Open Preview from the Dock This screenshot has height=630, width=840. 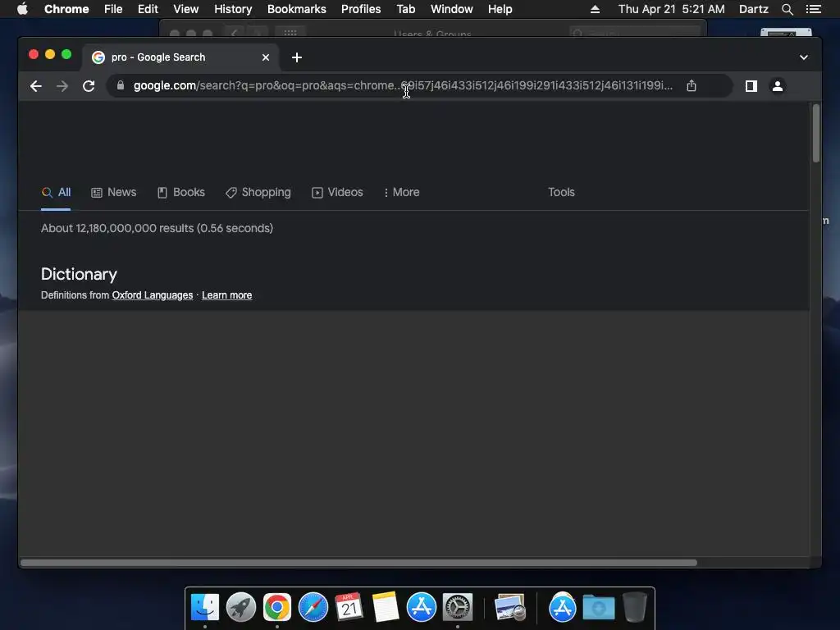[509, 608]
